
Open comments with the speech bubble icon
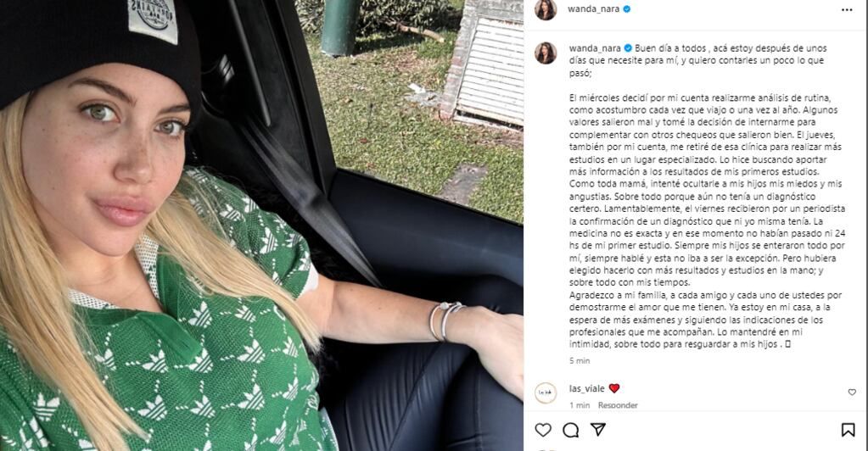[571, 430]
